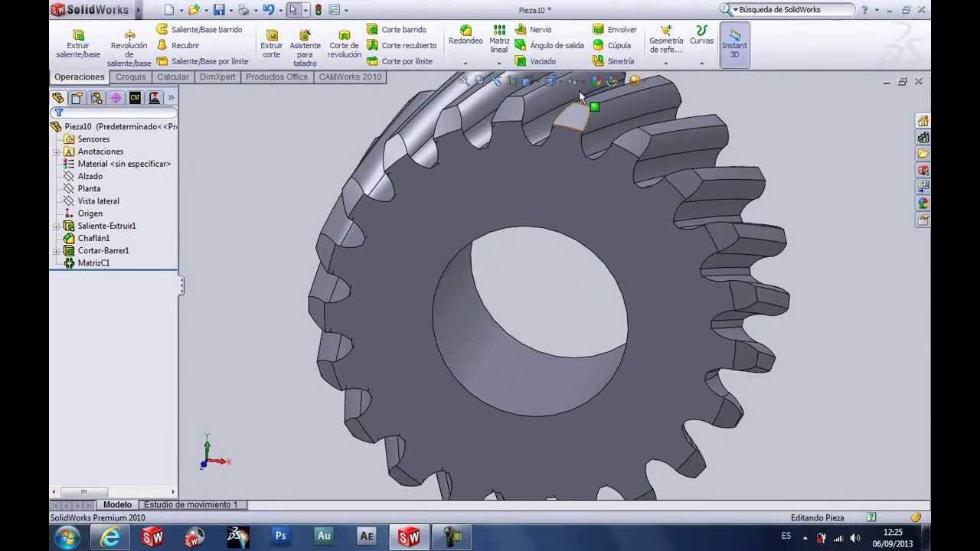Click the Recubrir feature tool
Screen dimensions: 980x551
tap(178, 45)
